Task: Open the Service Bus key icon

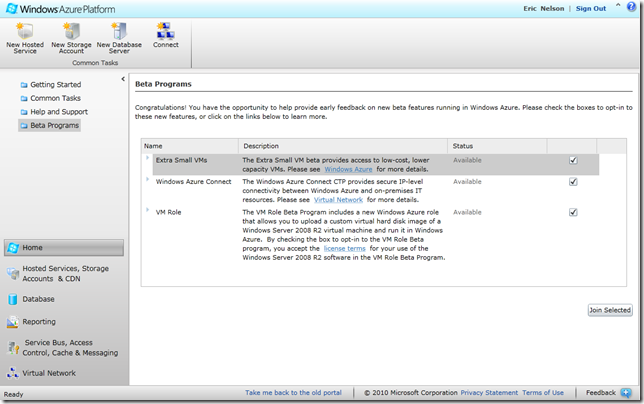Action: click(13, 348)
